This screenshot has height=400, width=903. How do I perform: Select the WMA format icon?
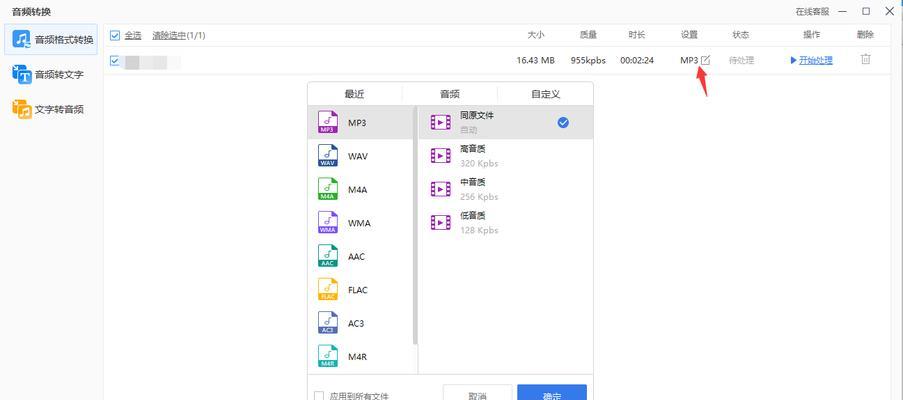tap(328, 223)
